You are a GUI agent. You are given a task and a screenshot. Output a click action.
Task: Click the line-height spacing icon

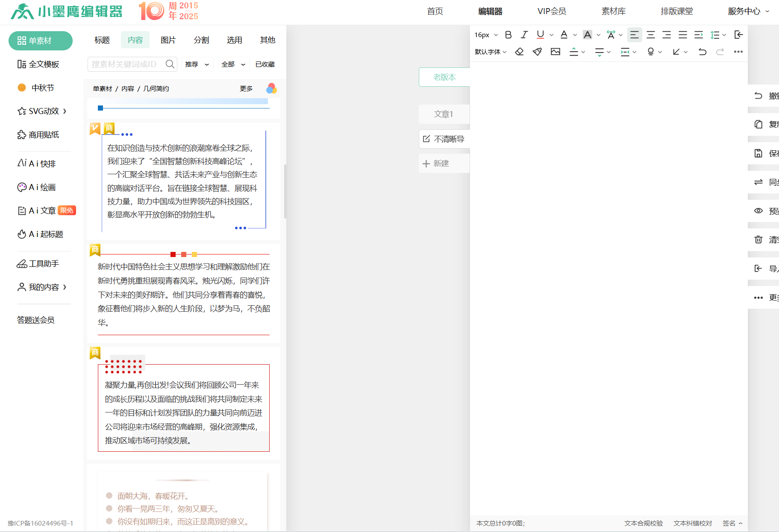coord(715,35)
